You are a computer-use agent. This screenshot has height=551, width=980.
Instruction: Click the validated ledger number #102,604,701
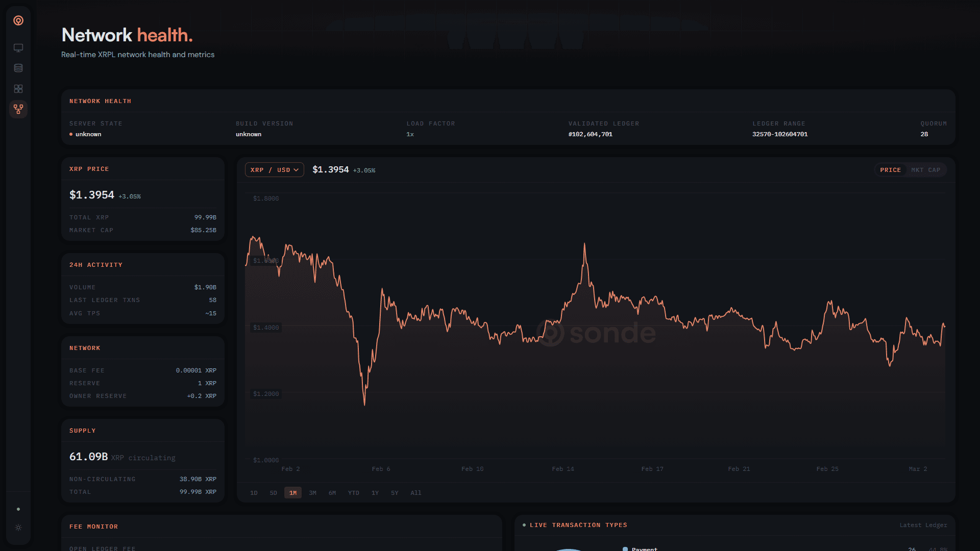(x=590, y=134)
